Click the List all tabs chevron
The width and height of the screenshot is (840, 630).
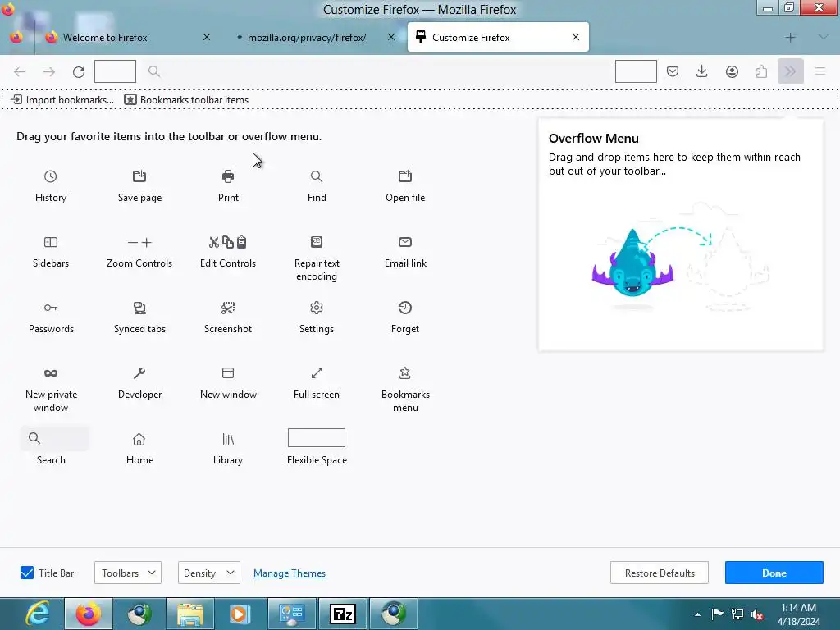(x=823, y=37)
